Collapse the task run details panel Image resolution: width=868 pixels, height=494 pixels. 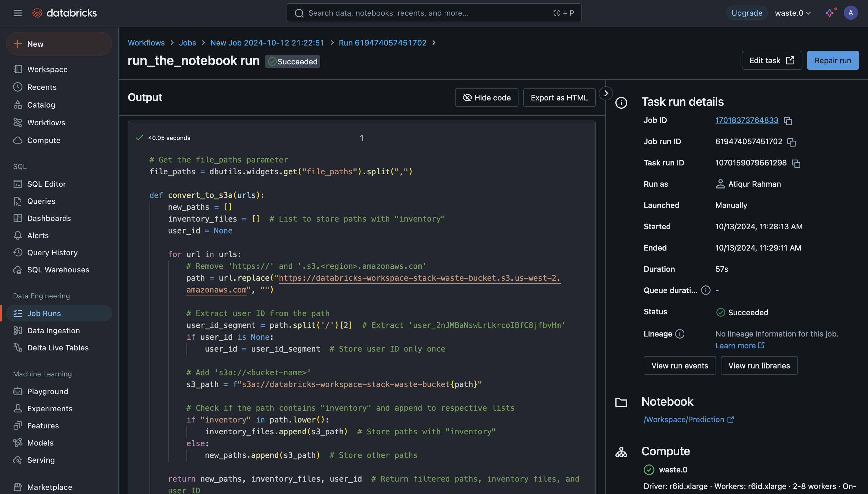(606, 93)
